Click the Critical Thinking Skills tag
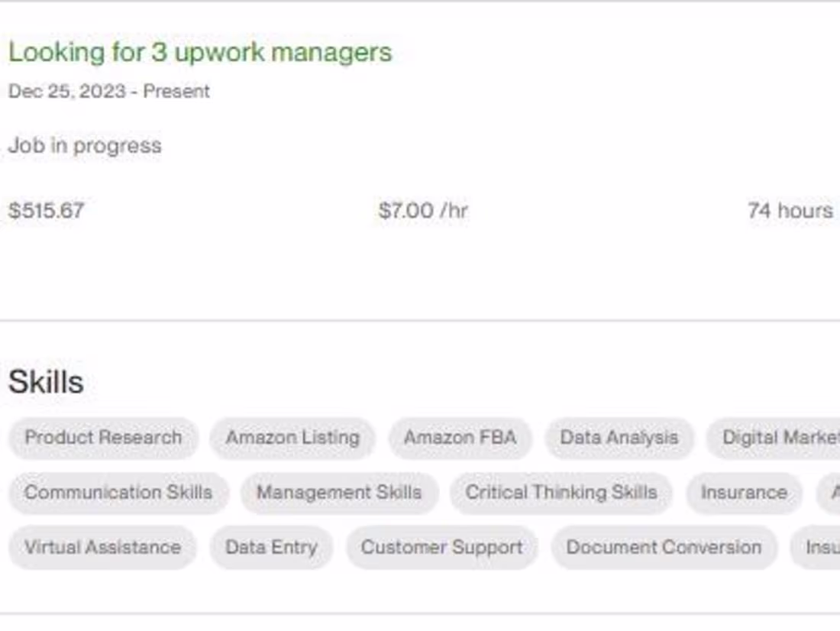840x631 pixels. click(561, 493)
